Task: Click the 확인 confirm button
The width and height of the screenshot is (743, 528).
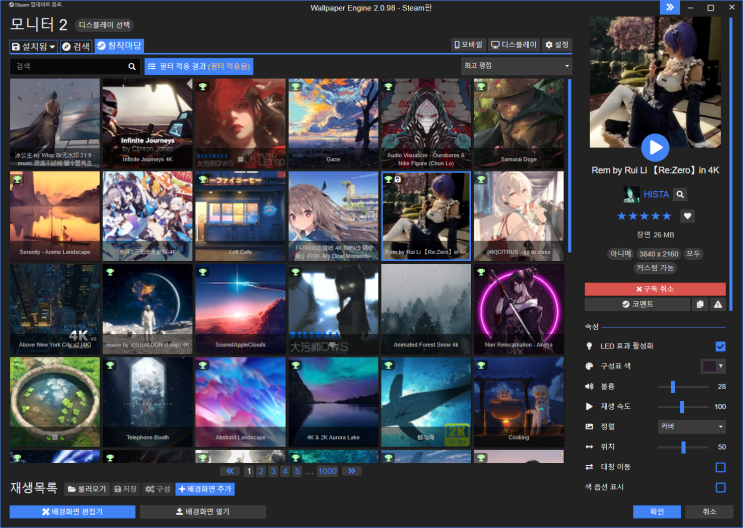Action: coord(657,512)
